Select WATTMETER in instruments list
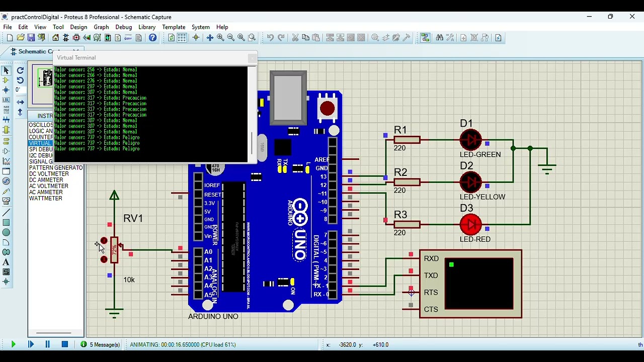Viewport: 644px width, 362px height. [x=46, y=199]
